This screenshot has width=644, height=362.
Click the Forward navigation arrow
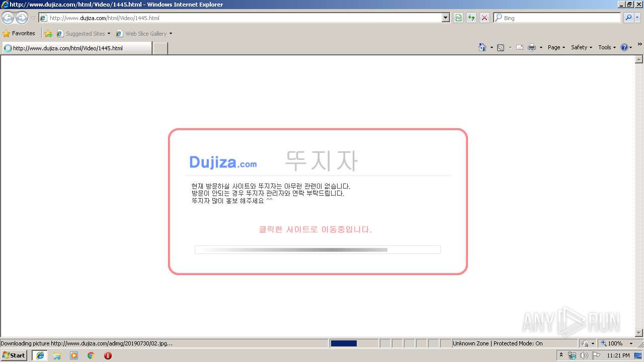22,18
